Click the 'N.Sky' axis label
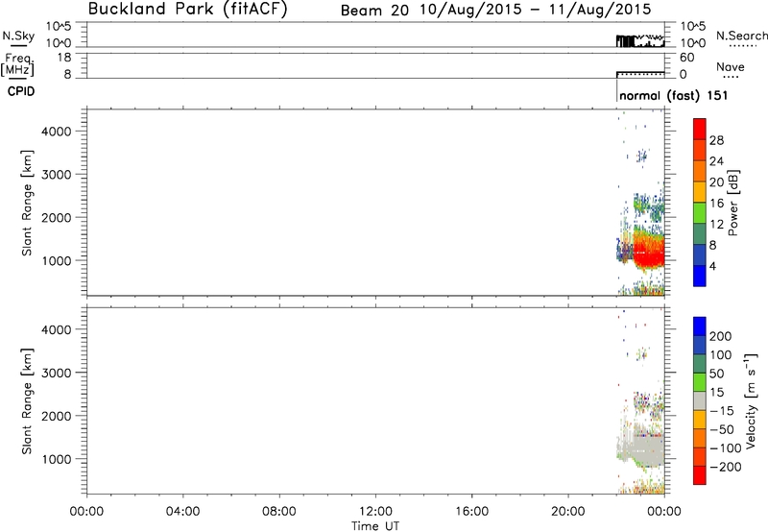768x532 pixels. pos(18,36)
